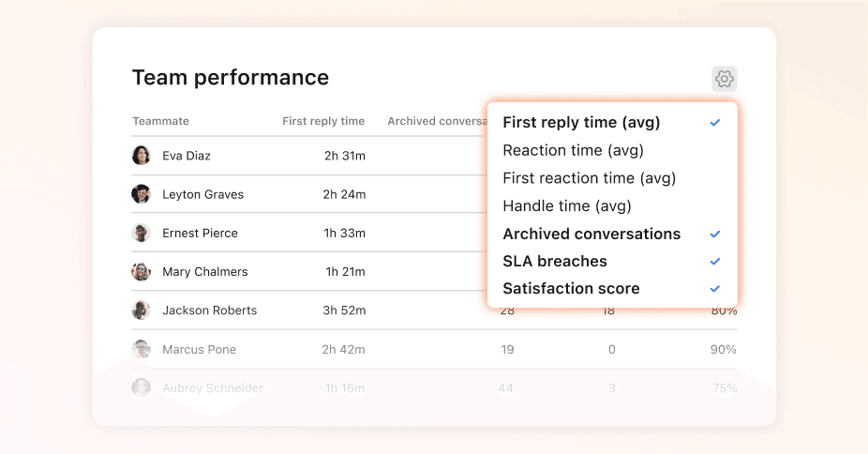Sort by First reply time column header
Image resolution: width=868 pixels, height=454 pixels.
[323, 121]
